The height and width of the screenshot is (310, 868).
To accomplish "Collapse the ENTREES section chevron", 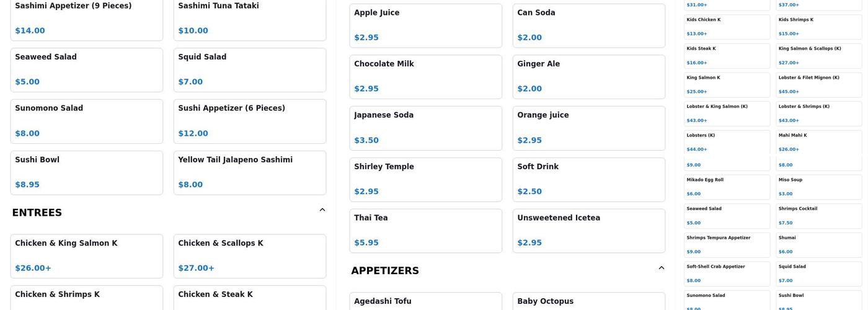I will click(x=322, y=210).
